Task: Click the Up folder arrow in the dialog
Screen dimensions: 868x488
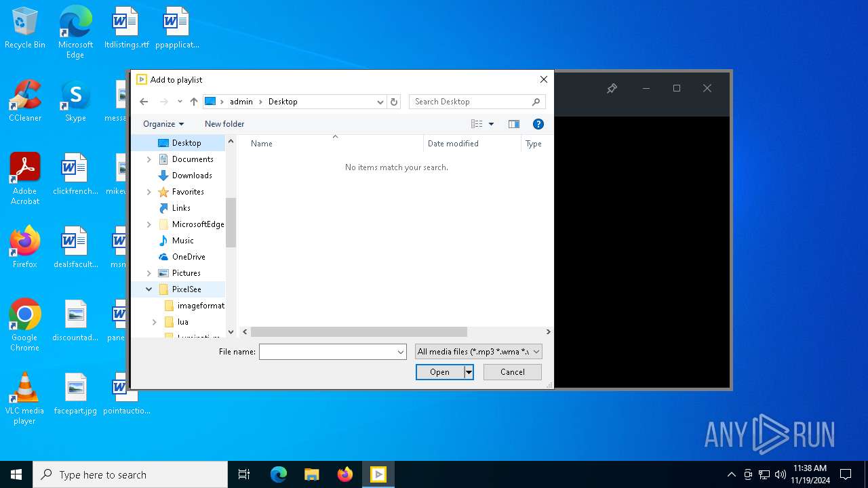Action: [194, 102]
